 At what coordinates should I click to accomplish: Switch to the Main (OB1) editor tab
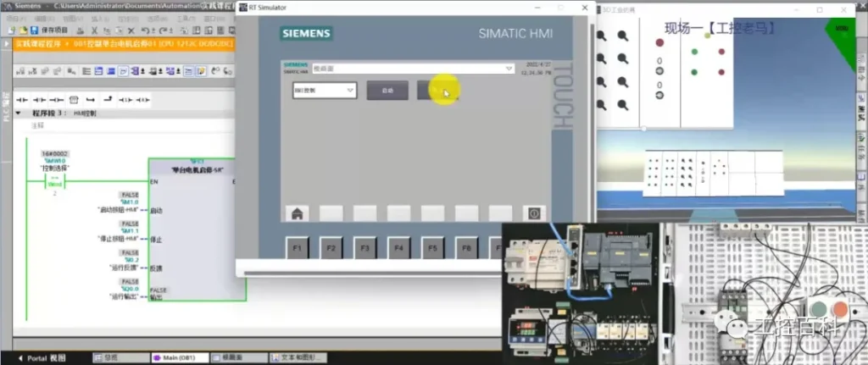[x=174, y=358]
